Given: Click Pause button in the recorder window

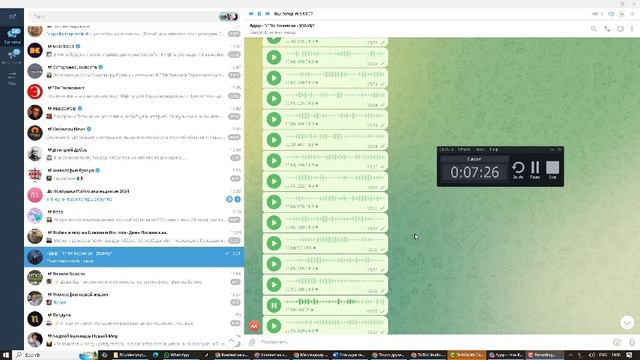Looking at the screenshot, I should pyautogui.click(x=535, y=169).
